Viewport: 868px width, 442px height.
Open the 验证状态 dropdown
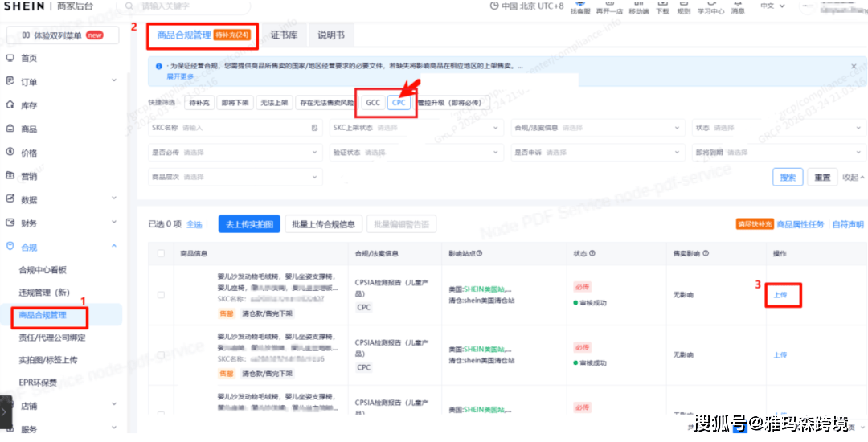[417, 152]
